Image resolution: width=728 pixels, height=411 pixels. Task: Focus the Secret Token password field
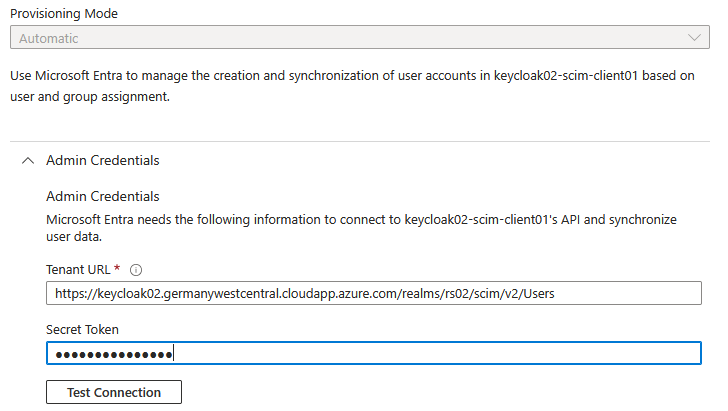pyautogui.click(x=373, y=354)
